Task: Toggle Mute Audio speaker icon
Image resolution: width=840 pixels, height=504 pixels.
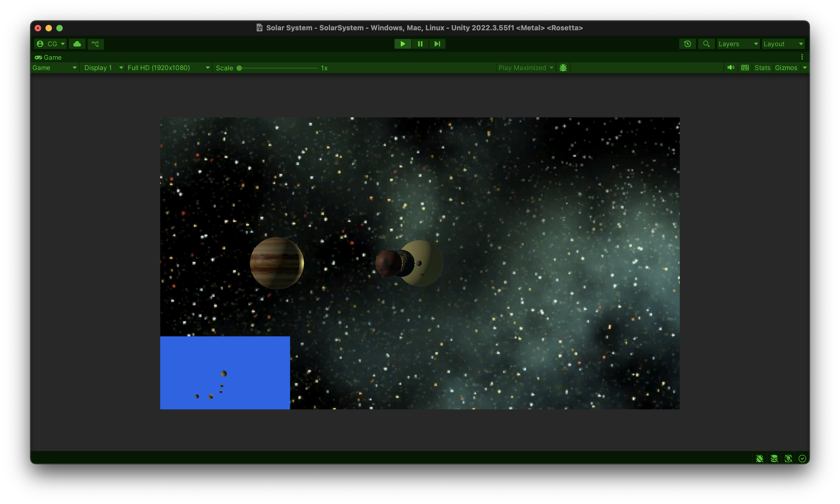Action: click(x=731, y=68)
